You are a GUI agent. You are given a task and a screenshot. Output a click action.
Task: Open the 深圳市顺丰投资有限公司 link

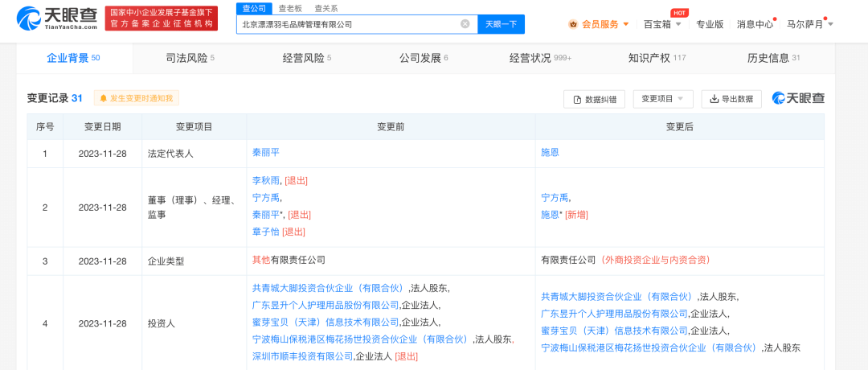click(302, 356)
